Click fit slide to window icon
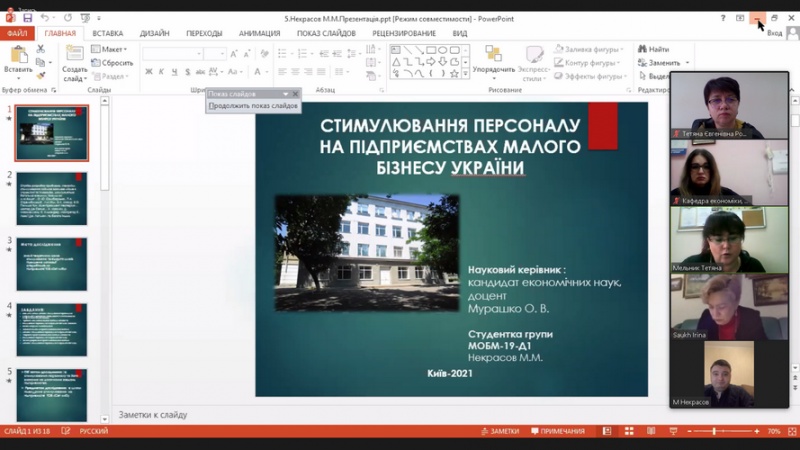 tap(790, 431)
